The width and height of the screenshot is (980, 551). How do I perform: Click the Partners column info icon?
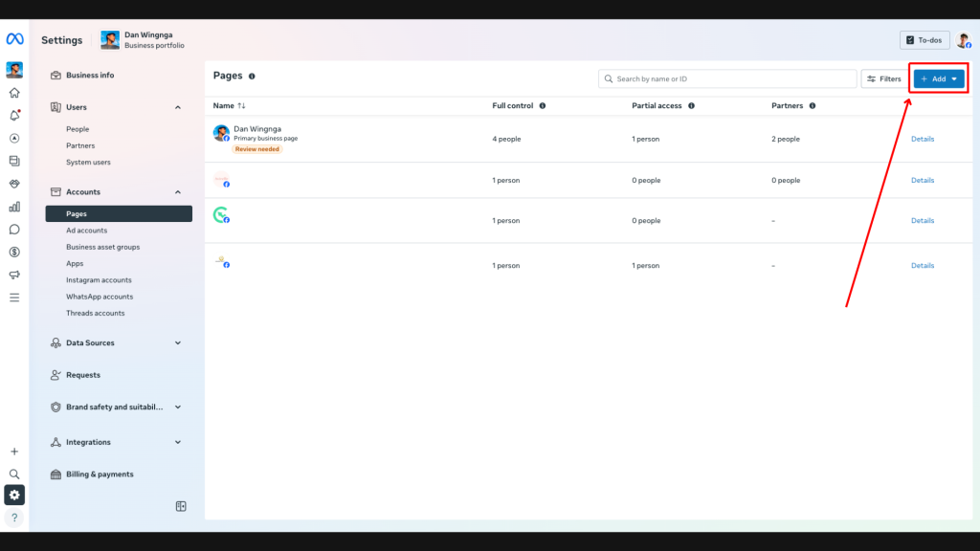pos(813,105)
